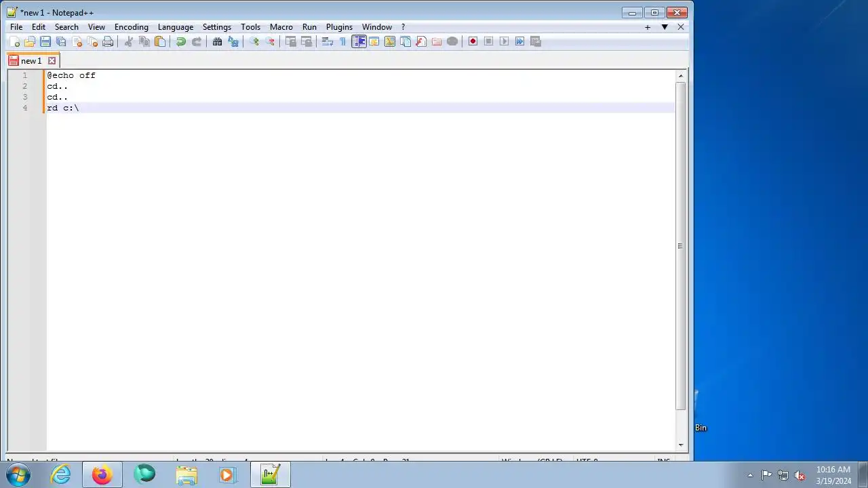Click the Replace toolbar icon

pyautogui.click(x=233, y=41)
